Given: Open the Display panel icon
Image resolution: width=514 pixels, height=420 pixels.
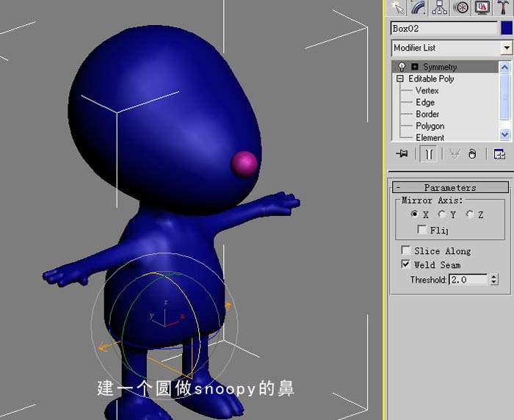Looking at the screenshot, I should pyautogui.click(x=482, y=7).
